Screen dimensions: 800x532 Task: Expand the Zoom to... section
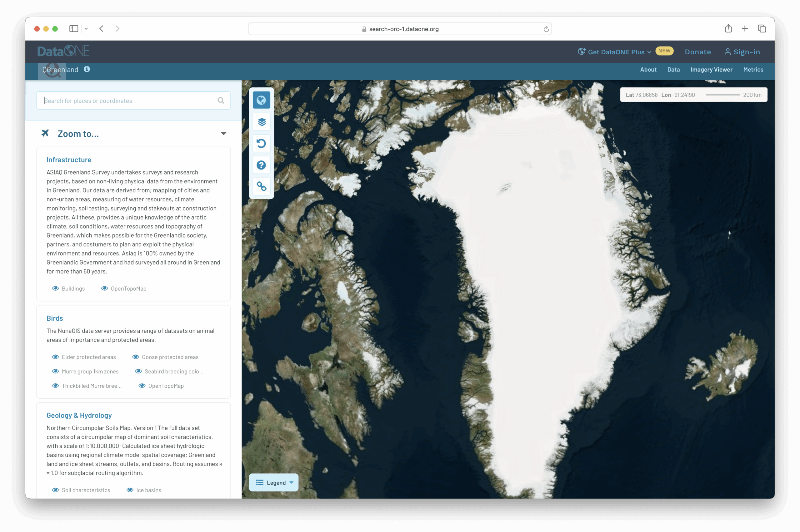(223, 134)
